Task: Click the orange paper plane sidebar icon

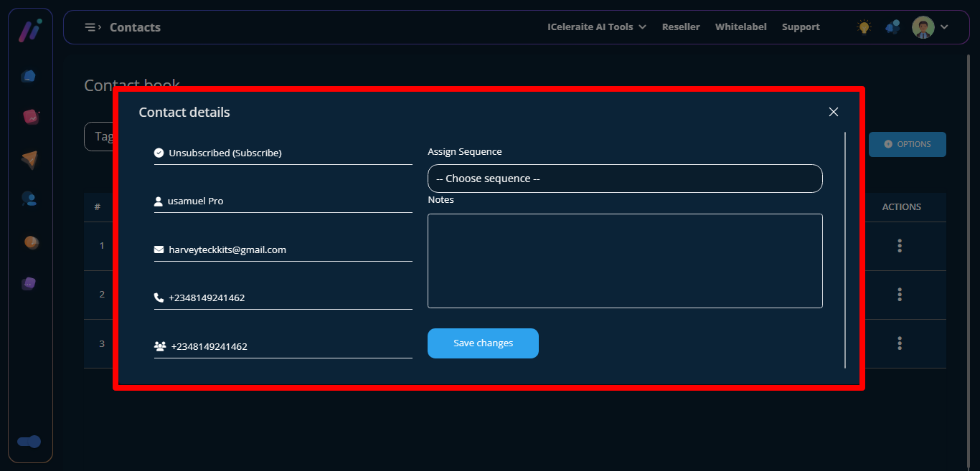Action: pyautogui.click(x=29, y=159)
